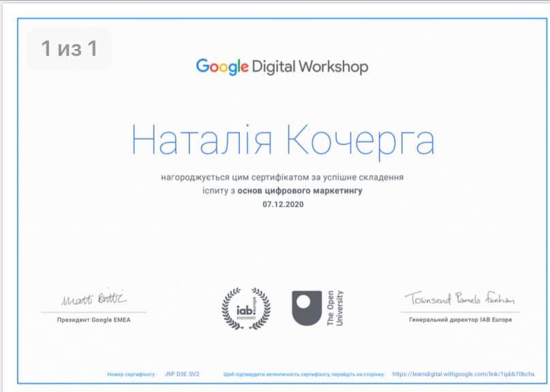Click the line 'нагороджується цим сертифікатом за успішне складення'
550x392 pixels.
tap(282, 177)
